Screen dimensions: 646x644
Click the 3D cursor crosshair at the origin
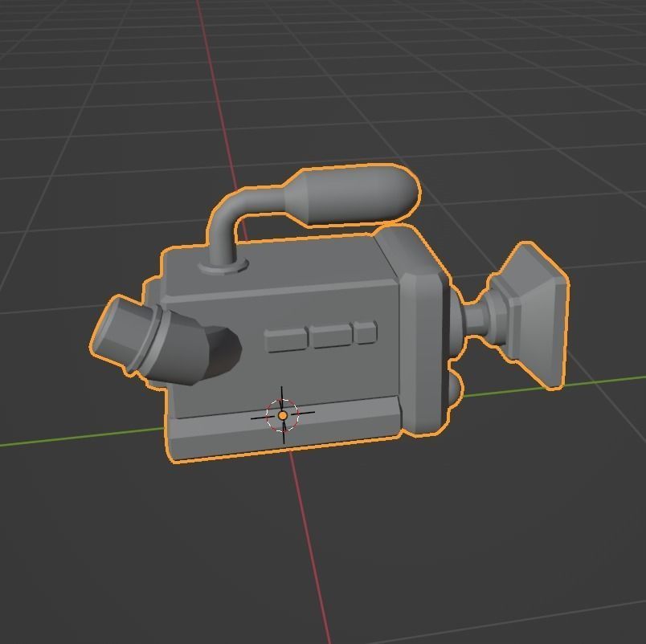283,415
